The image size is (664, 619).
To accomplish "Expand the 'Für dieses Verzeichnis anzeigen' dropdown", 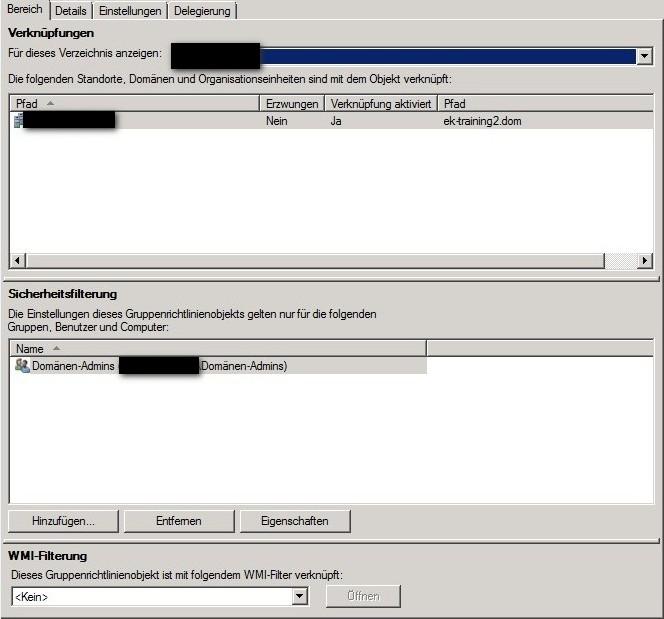I will click(644, 56).
